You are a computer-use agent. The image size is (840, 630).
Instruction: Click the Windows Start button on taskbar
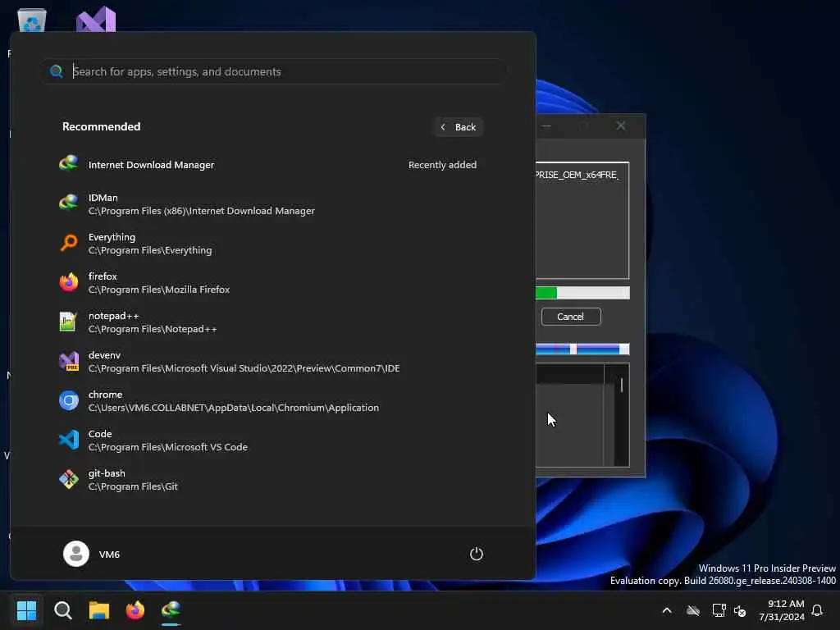tap(26, 610)
